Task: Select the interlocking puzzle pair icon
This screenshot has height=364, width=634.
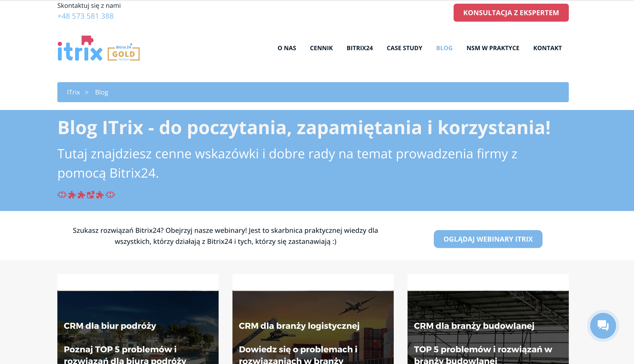Action: (90, 195)
